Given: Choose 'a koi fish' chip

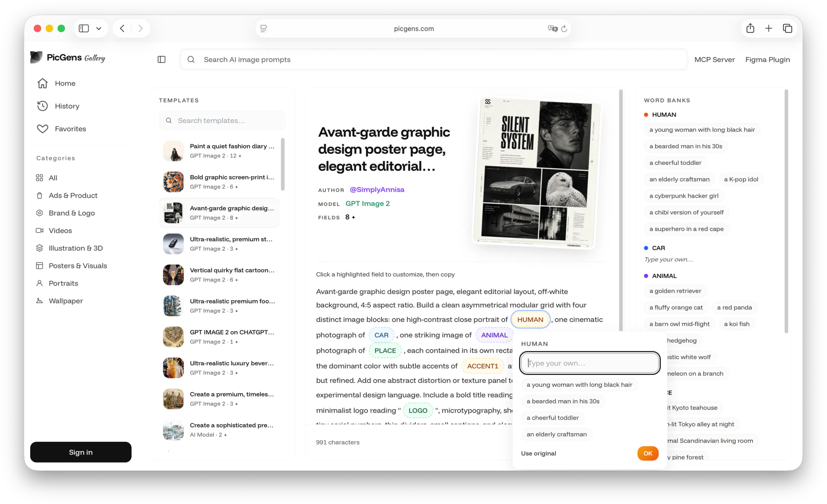Looking at the screenshot, I should (736, 324).
